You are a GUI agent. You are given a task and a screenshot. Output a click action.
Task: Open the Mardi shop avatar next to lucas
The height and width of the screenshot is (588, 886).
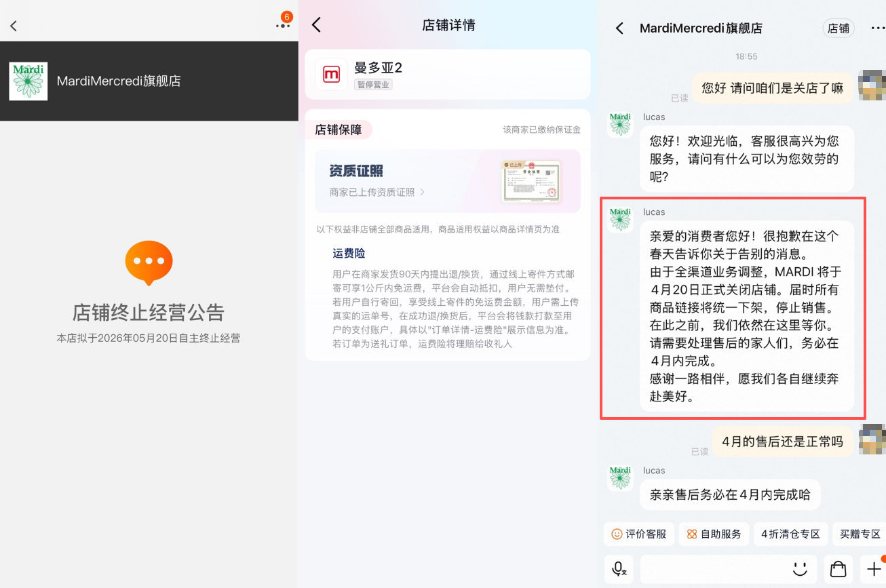click(x=619, y=125)
